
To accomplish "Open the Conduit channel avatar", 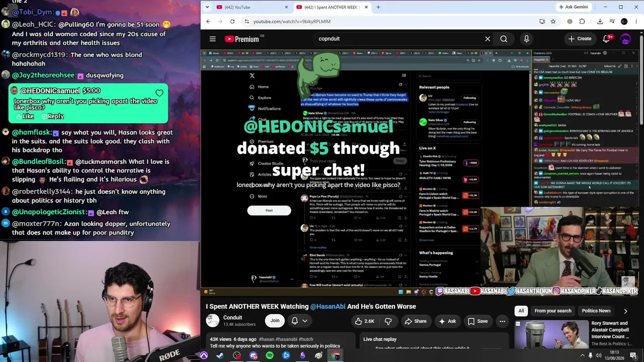I will point(212,321).
